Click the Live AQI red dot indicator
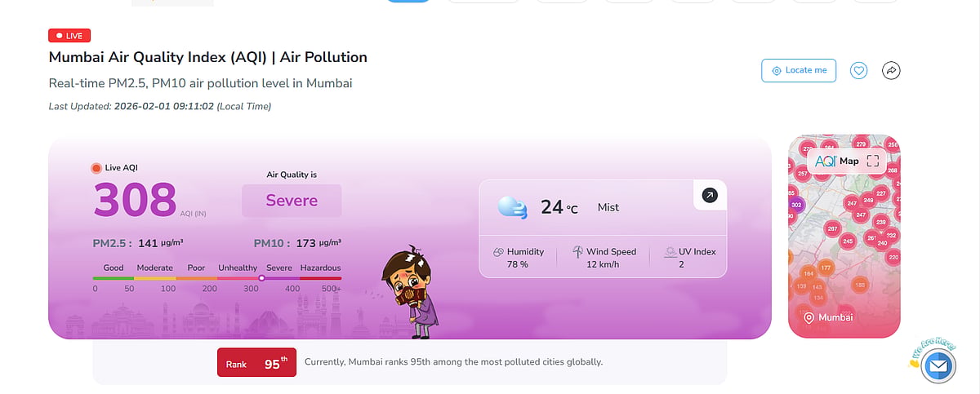 pos(96,168)
